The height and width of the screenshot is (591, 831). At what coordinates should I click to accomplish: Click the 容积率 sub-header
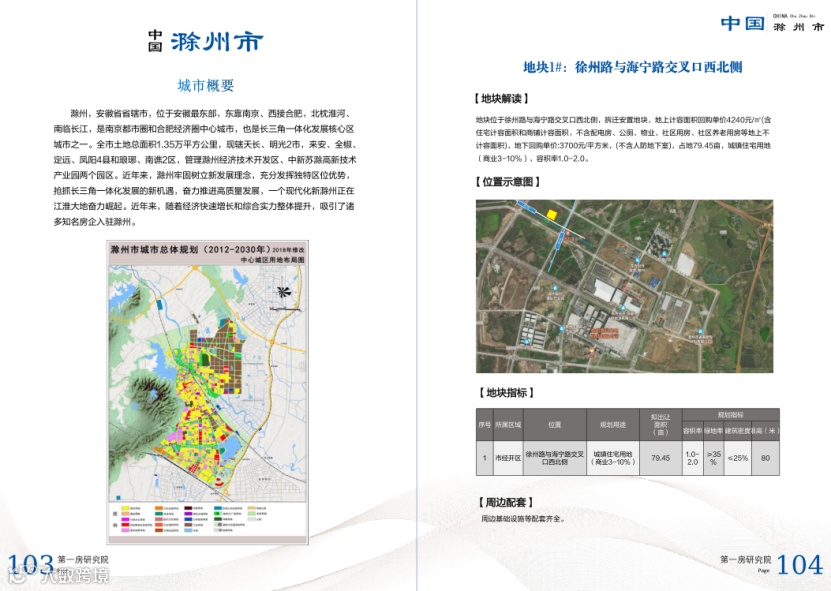pos(692,431)
